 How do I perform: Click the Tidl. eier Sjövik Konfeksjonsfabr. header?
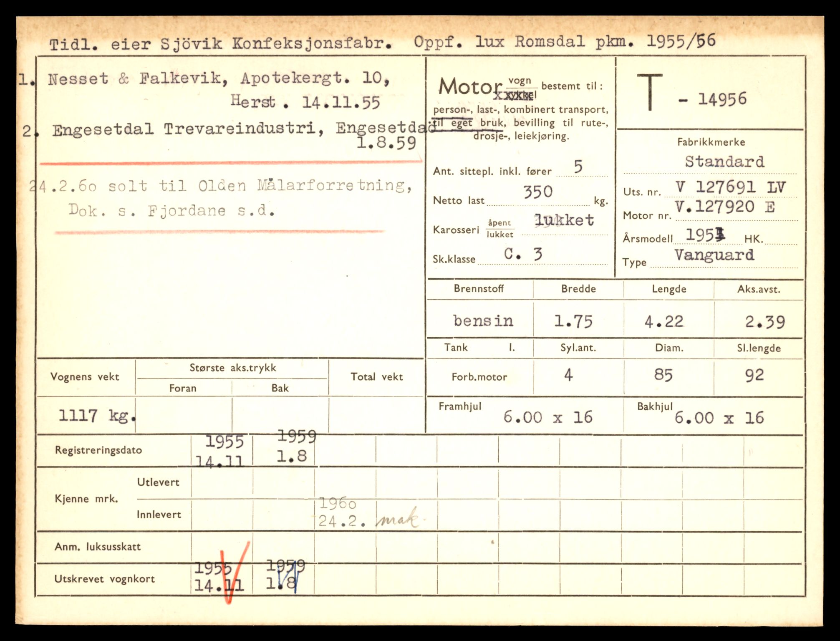pyautogui.click(x=220, y=43)
